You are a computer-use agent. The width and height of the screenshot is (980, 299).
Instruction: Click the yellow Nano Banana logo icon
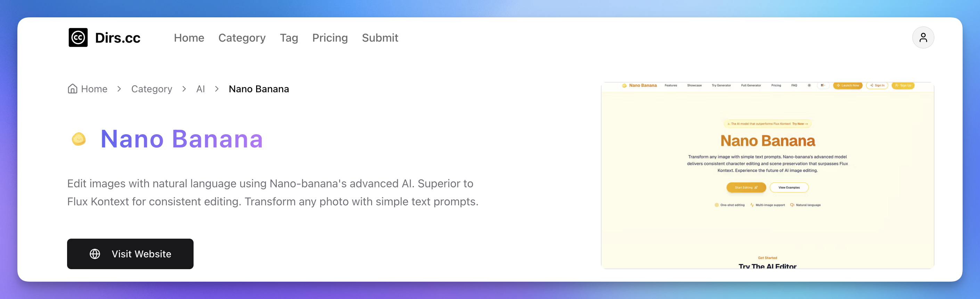(79, 139)
